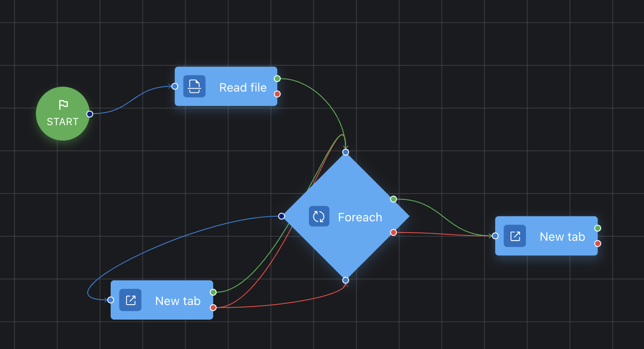
Task: Click the Read file document icon
Action: pyautogui.click(x=194, y=86)
